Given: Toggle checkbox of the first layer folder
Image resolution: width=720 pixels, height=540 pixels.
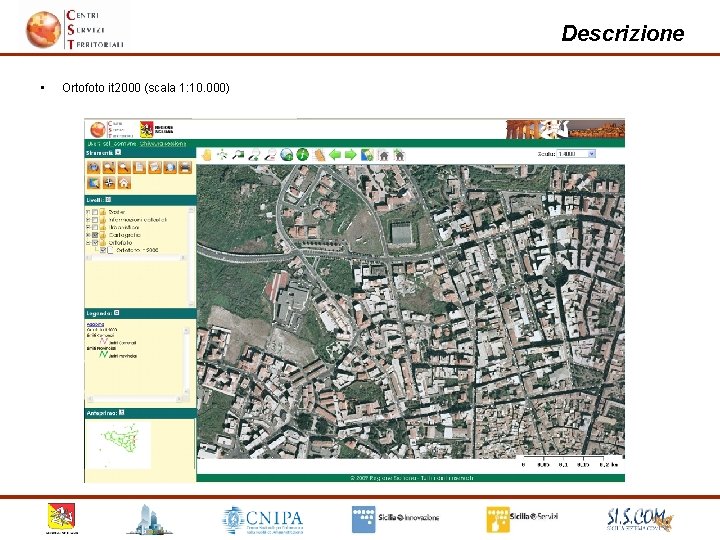Looking at the screenshot, I should pyautogui.click(x=95, y=212).
